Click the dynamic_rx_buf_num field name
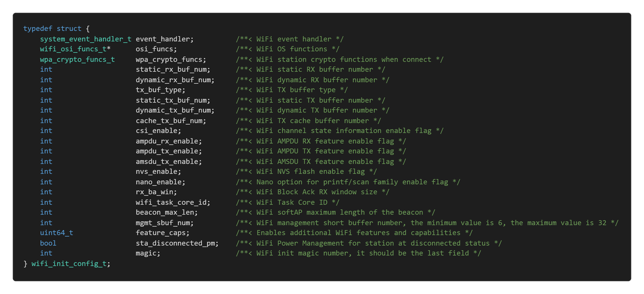The width and height of the screenshot is (644, 294). (175, 79)
